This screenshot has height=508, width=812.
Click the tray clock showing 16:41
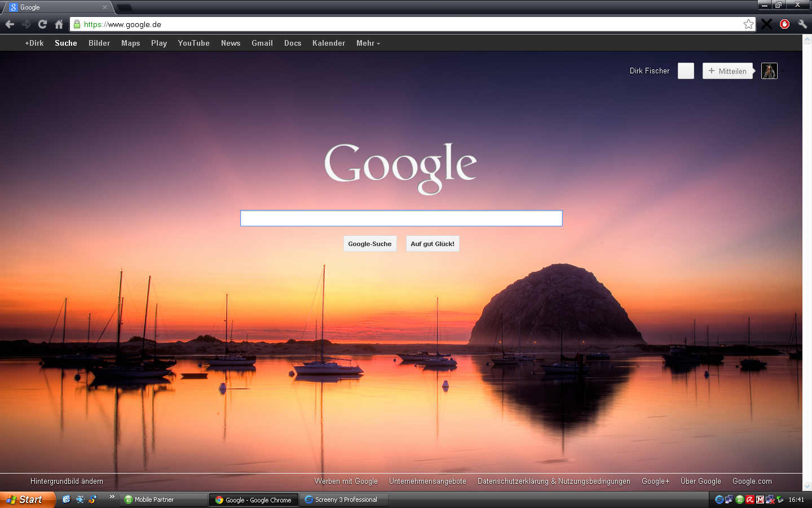click(x=796, y=500)
